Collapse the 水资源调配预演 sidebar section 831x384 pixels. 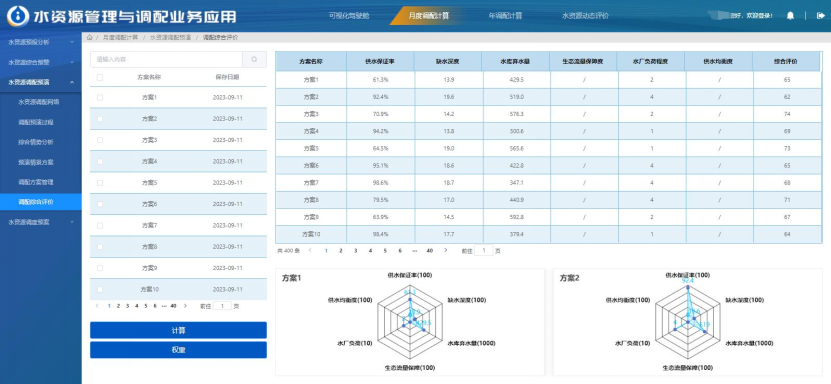point(41,82)
